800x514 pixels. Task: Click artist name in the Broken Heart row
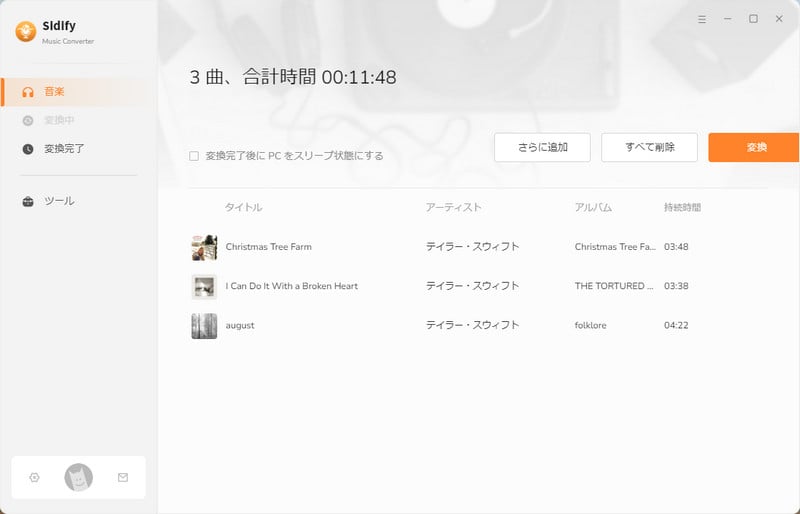(x=472, y=286)
